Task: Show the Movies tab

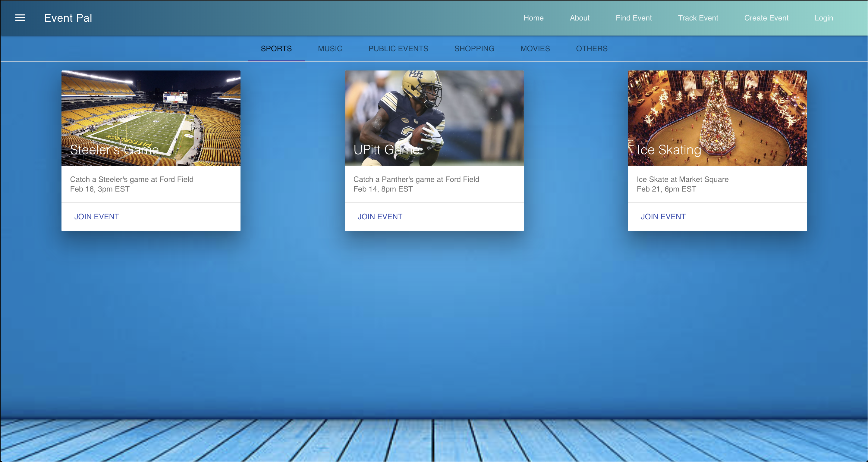Action: [535, 48]
